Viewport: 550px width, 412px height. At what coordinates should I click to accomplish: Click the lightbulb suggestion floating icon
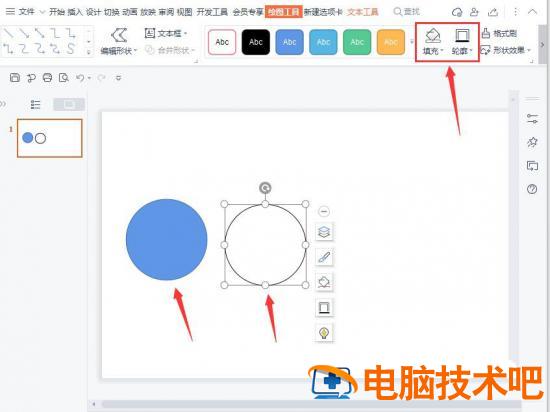[x=324, y=332]
